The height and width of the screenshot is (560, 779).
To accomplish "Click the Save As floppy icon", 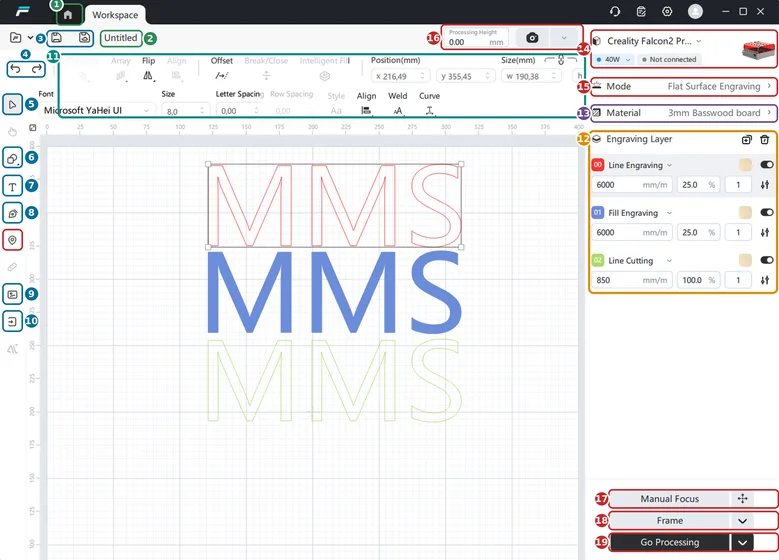I will coord(84,37).
